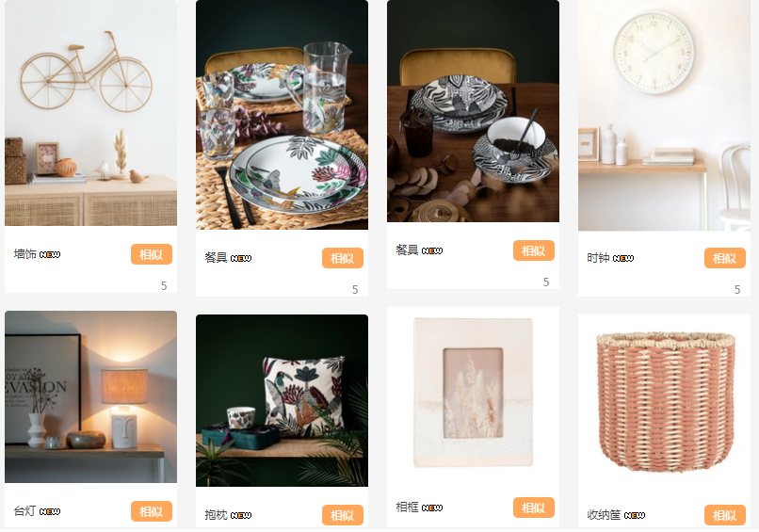Click 相似 button for 台灯
759x532 pixels.
pos(151,511)
